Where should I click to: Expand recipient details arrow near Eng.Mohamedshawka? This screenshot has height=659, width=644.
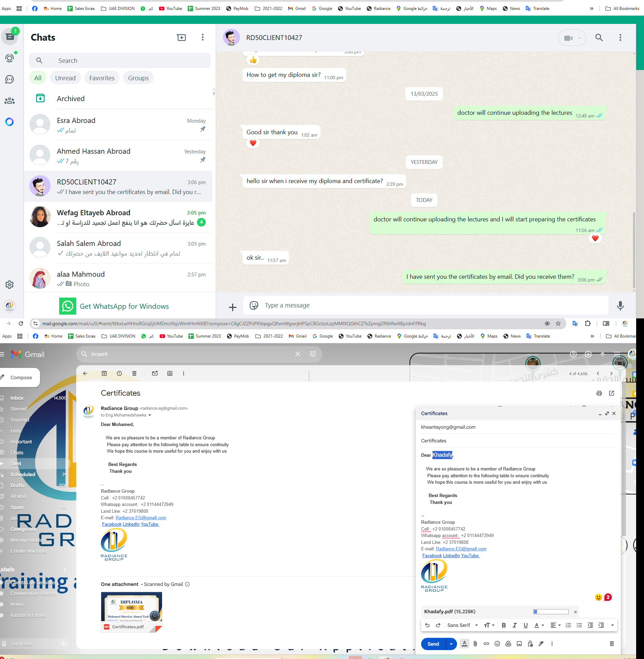point(150,415)
